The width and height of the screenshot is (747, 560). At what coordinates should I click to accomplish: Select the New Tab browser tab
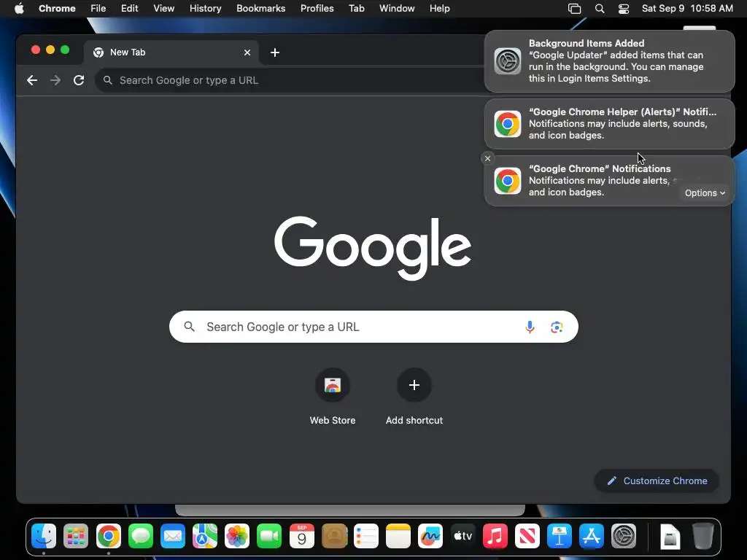click(171, 52)
